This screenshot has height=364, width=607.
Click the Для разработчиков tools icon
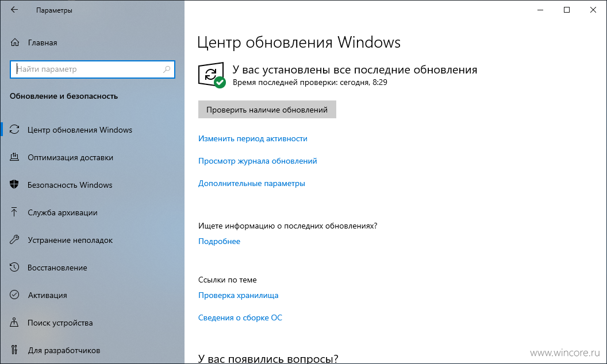pos(14,350)
